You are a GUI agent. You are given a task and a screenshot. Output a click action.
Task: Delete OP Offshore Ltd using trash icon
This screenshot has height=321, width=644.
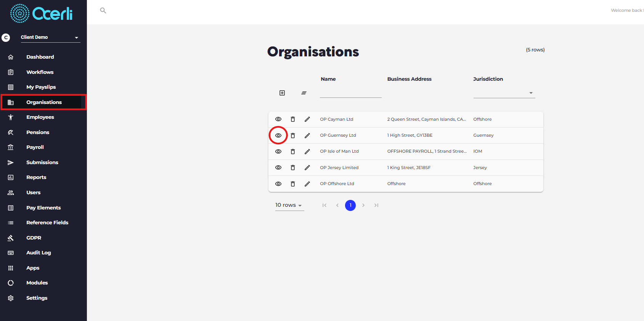click(293, 184)
